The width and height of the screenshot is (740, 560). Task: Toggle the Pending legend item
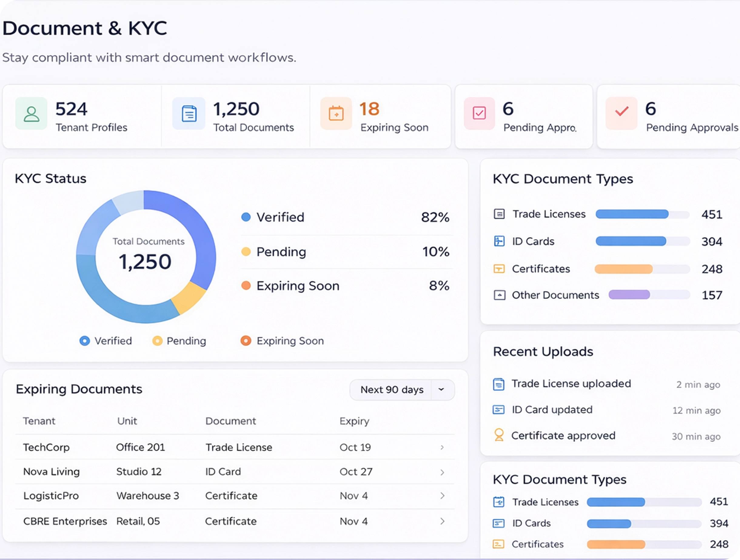click(x=180, y=340)
